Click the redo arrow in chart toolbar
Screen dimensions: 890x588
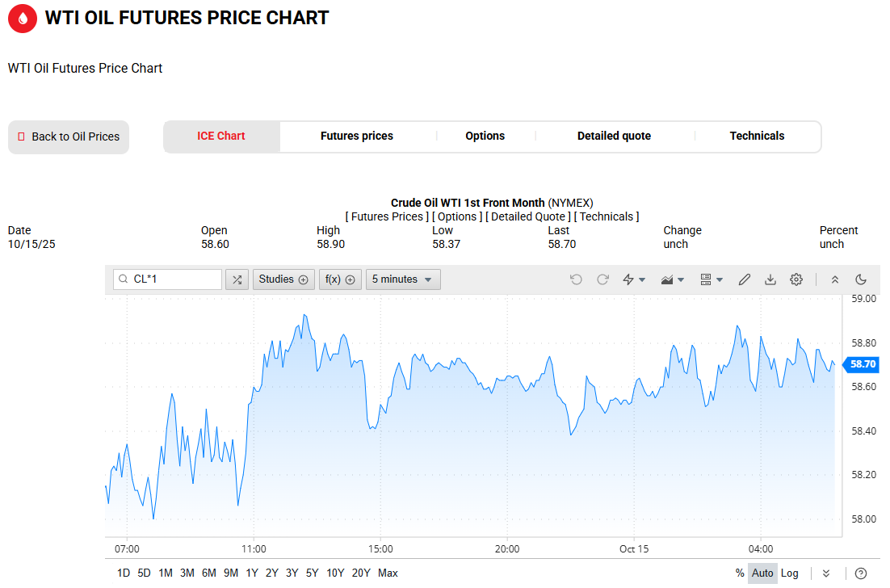602,279
